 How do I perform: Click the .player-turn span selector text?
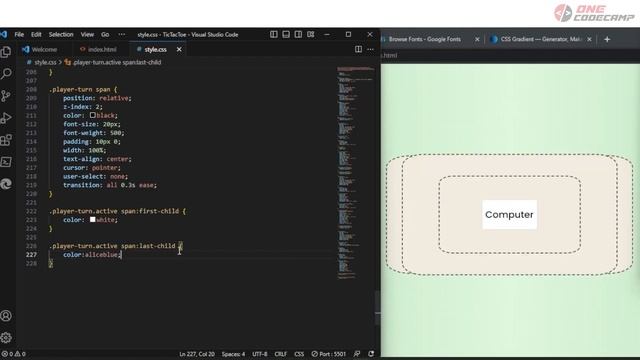tap(80, 89)
